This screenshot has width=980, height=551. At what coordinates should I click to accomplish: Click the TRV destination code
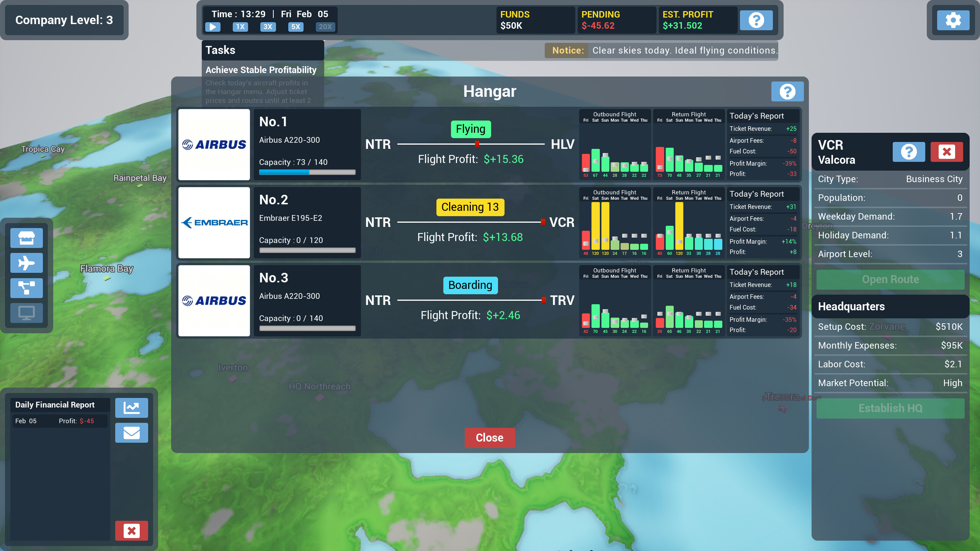562,300
